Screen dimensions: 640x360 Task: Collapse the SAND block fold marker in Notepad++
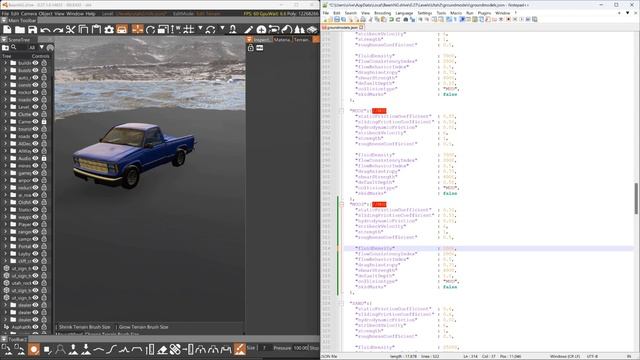click(x=342, y=304)
